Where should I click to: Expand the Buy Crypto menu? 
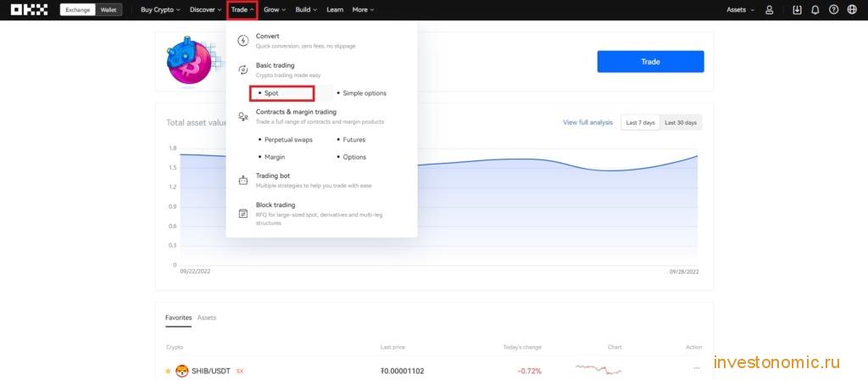click(160, 9)
